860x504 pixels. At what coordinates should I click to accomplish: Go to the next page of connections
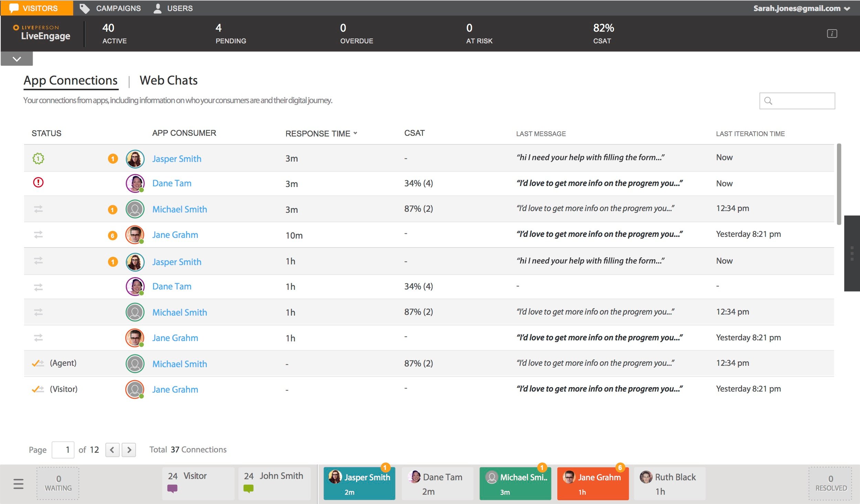129,450
